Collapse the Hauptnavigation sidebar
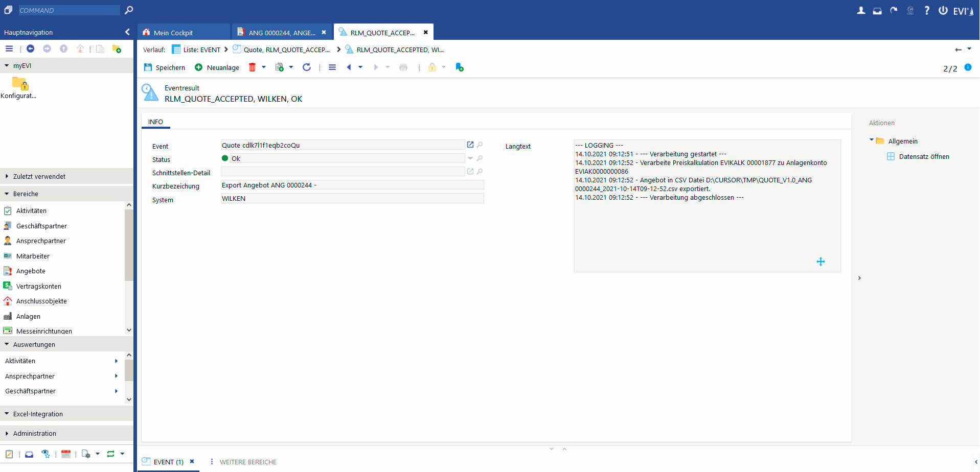Screen dimensions: 980x472 pyautogui.click(x=127, y=32)
